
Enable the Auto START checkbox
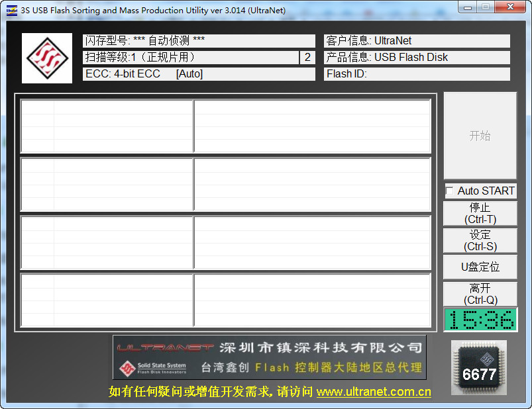450,191
